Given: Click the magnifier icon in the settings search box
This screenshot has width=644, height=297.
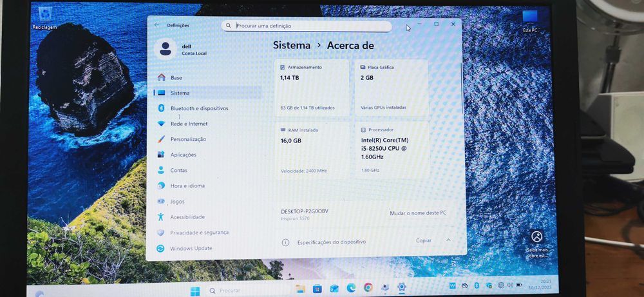Looking at the screenshot, I should (x=229, y=26).
